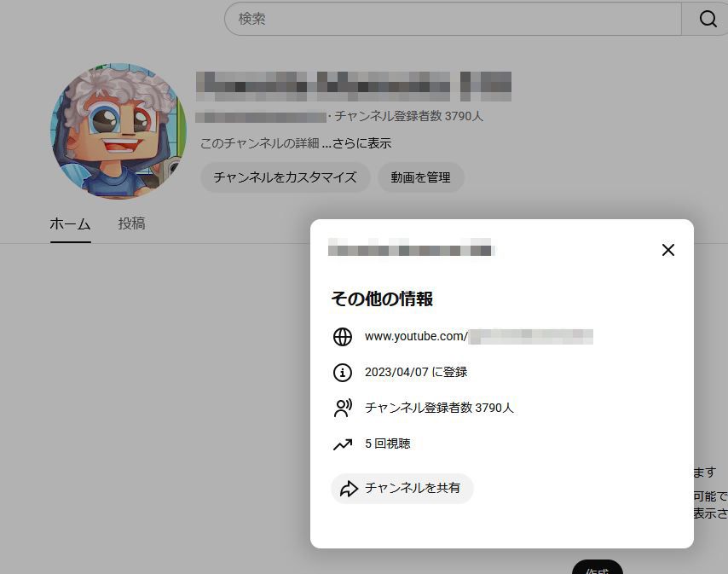Viewport: 728px width, 574px height.
Task: Focus the 検索 search field
Action: pos(452,19)
